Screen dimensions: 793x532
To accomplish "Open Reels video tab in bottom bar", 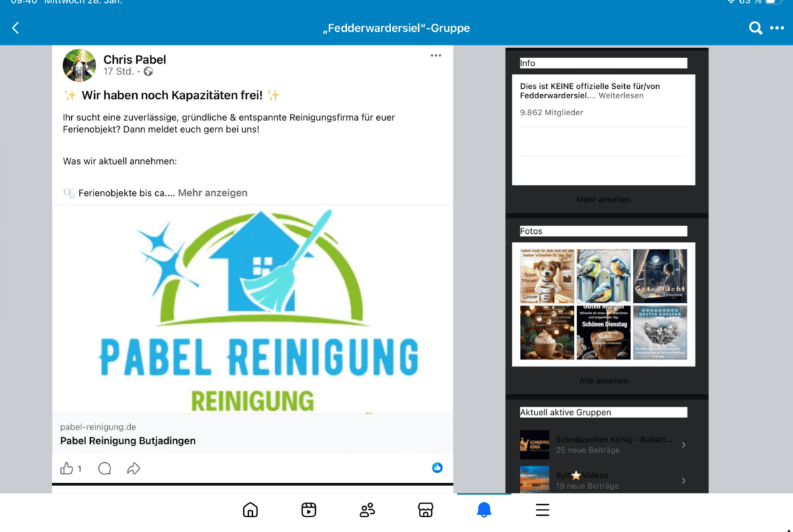I will [x=308, y=510].
